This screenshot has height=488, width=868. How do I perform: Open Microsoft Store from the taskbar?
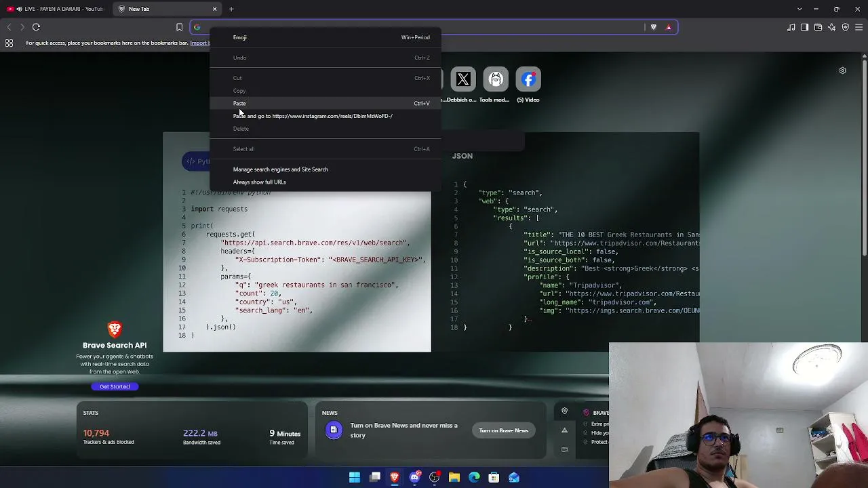pos(494,478)
